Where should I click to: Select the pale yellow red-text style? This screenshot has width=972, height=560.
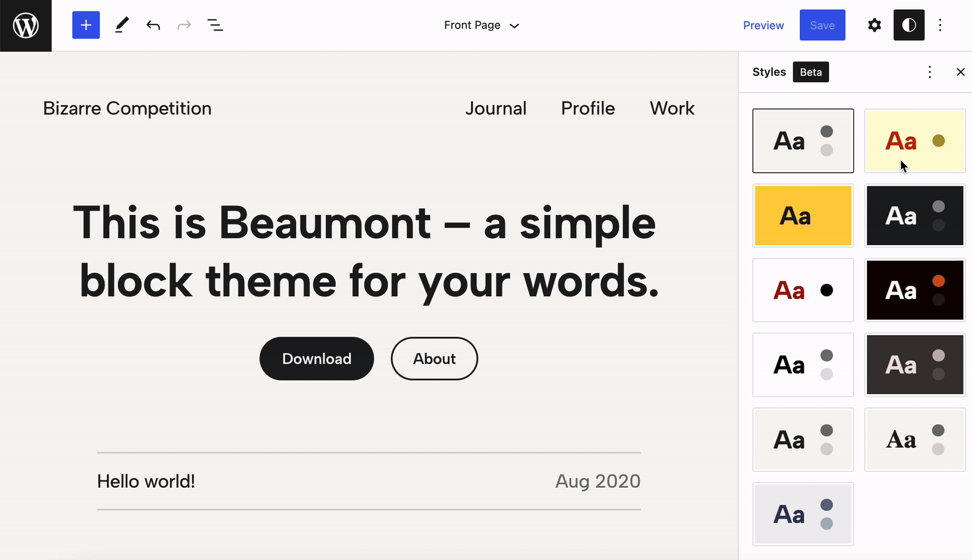[915, 141]
